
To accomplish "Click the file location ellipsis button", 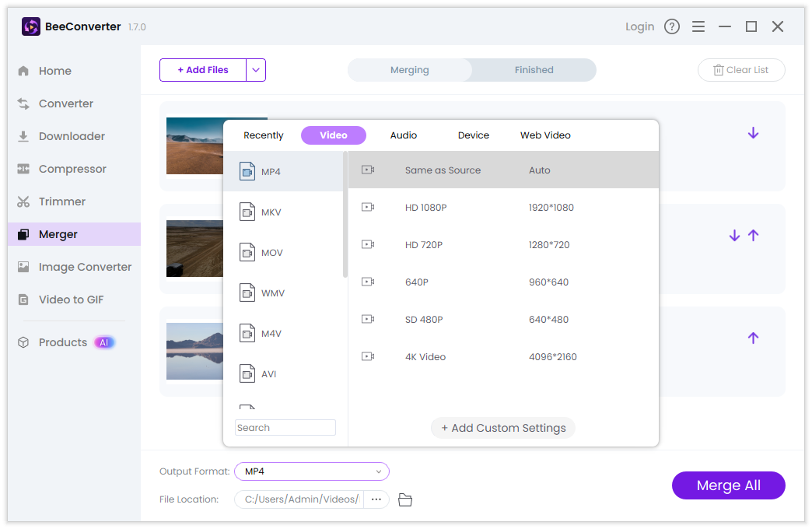I will pos(376,499).
